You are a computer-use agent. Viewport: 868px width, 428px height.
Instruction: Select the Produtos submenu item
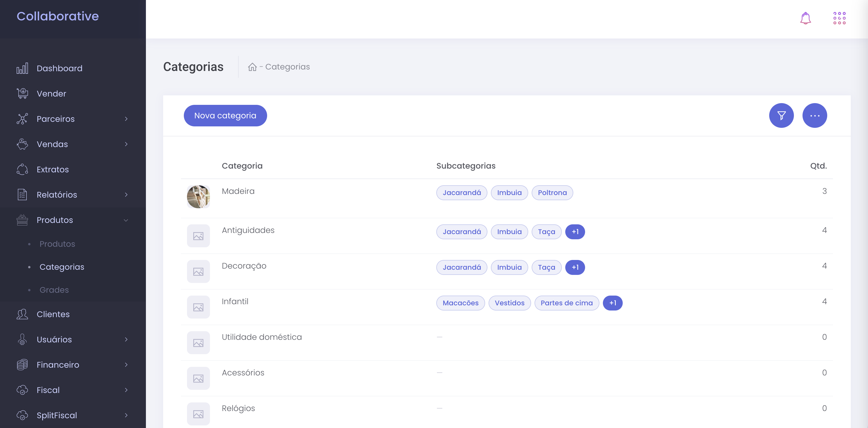coord(57,244)
